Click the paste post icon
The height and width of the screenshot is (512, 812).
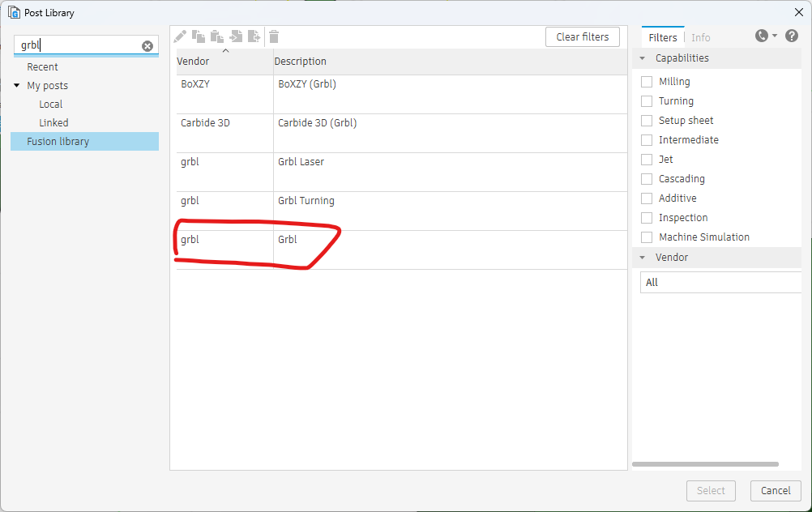[217, 36]
